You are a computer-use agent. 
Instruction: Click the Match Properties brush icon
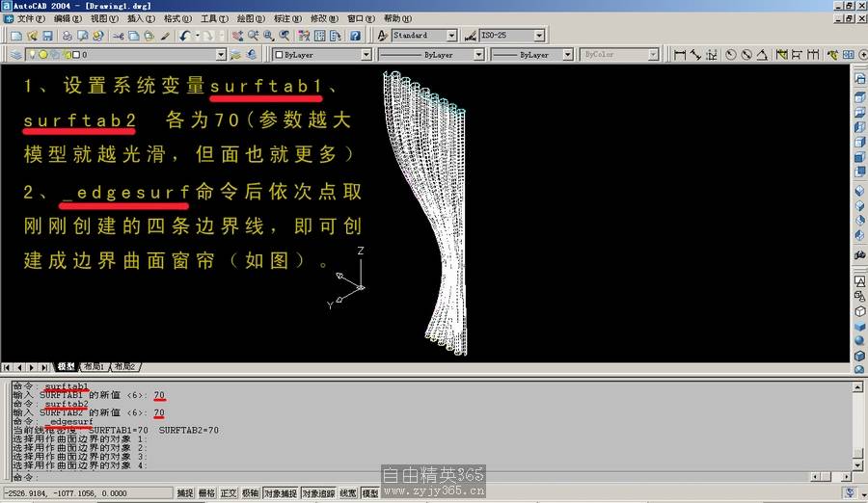pos(165,36)
